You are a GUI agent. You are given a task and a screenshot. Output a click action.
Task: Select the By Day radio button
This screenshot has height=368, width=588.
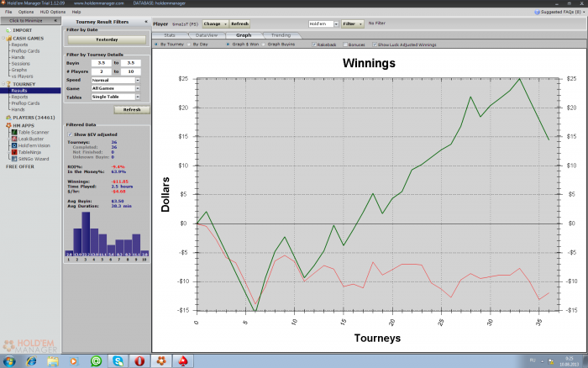pos(189,45)
